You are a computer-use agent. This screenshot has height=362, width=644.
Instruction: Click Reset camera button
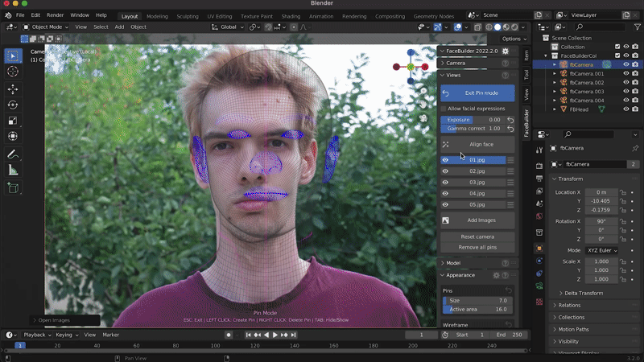pos(477,237)
